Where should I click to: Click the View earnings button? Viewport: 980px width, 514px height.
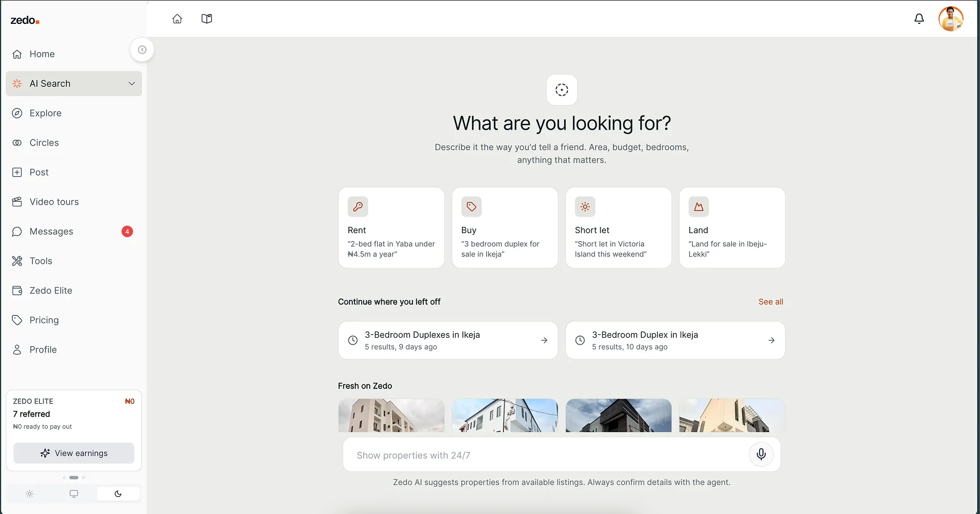[74, 453]
